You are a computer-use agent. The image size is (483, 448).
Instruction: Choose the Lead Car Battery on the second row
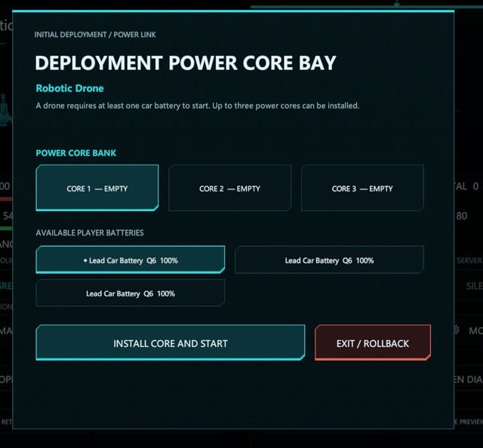pyautogui.click(x=131, y=293)
